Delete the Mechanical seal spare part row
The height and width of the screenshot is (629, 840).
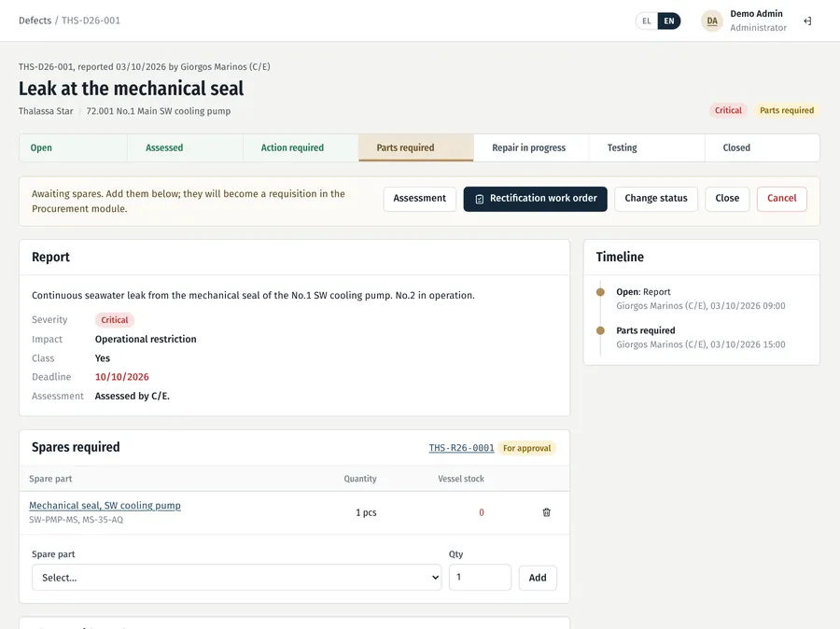[x=546, y=512]
